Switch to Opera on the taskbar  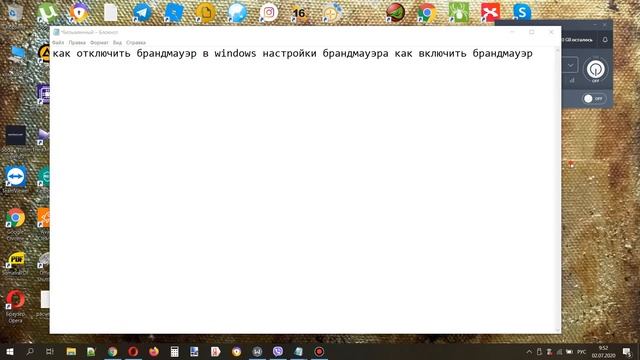click(x=133, y=351)
